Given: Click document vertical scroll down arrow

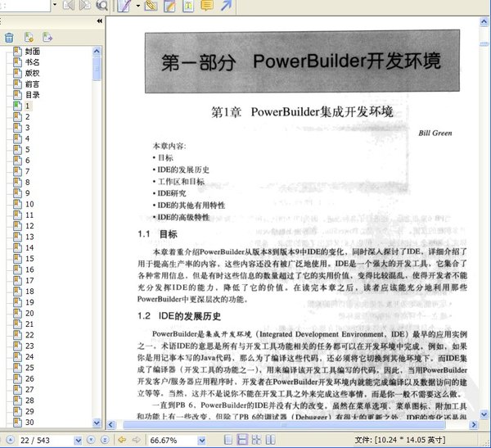Looking at the screenshot, I should click(484, 414).
